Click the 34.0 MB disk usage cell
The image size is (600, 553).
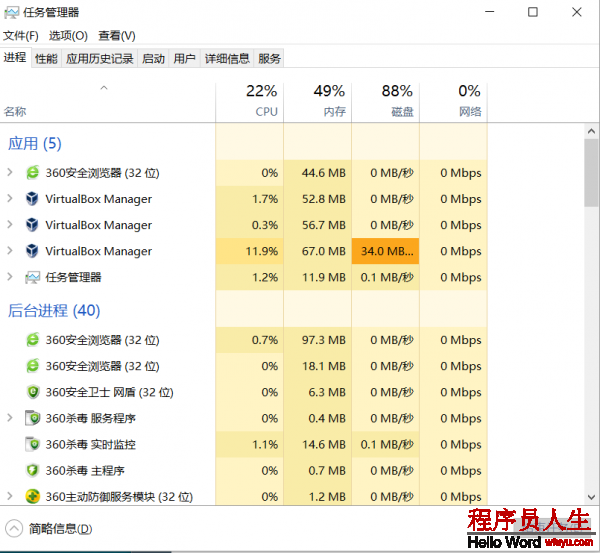(x=385, y=251)
